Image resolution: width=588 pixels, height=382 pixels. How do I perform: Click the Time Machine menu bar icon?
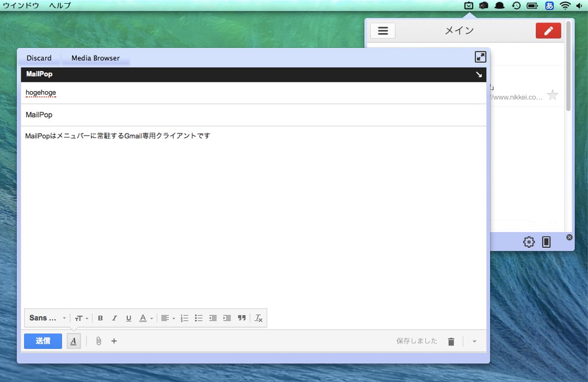516,5
